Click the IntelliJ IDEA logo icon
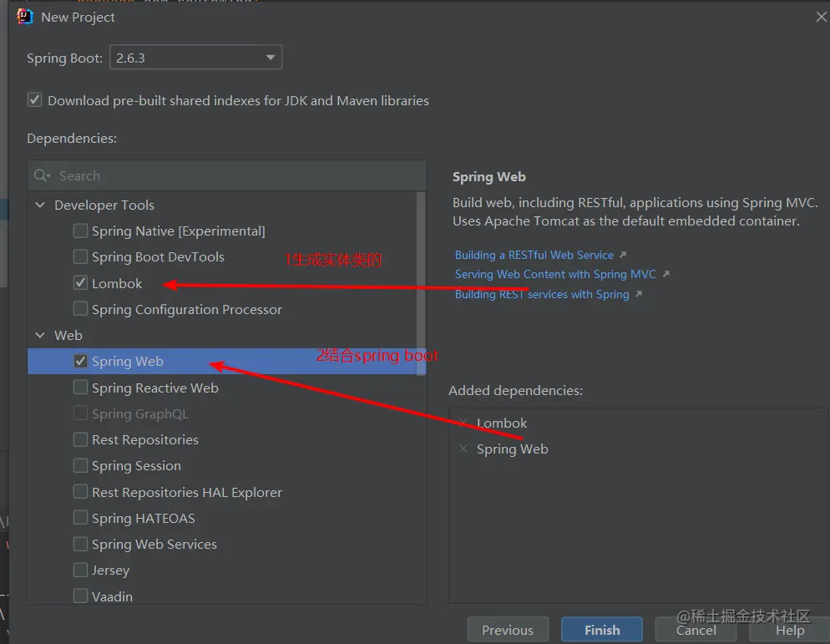 click(x=25, y=17)
